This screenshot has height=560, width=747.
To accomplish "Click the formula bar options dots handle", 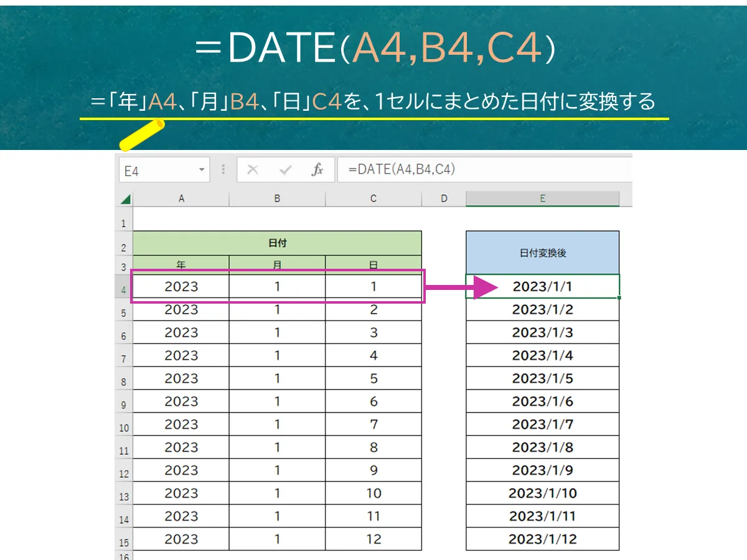I will (223, 170).
